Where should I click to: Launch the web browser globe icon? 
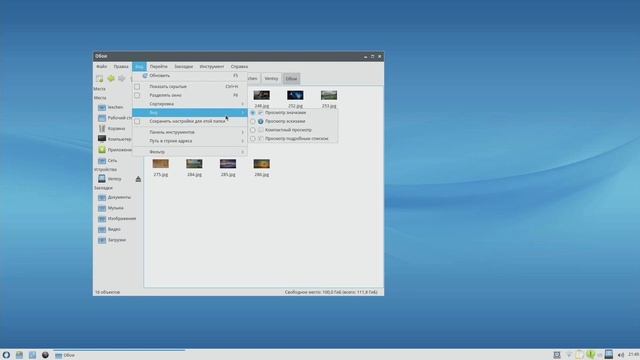click(45, 355)
